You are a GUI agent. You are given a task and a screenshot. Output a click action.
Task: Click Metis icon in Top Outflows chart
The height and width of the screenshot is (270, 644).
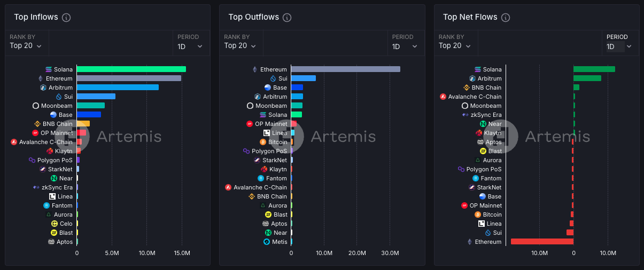point(267,242)
